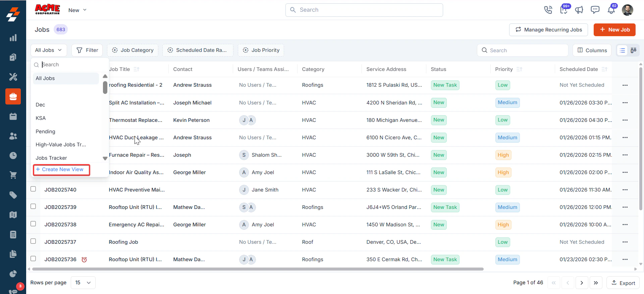The height and width of the screenshot is (294, 644).
Task: Click the alarm clock icon on JOB2025736
Action: click(84, 260)
